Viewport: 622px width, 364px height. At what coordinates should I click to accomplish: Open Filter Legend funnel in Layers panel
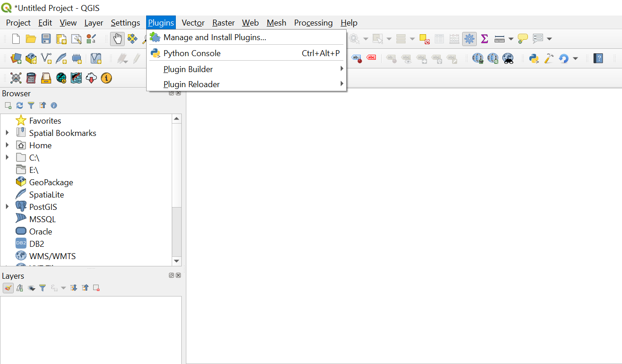(42, 288)
